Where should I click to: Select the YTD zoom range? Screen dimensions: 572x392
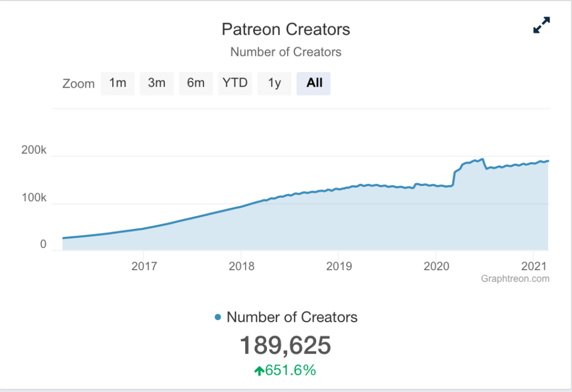pos(235,84)
